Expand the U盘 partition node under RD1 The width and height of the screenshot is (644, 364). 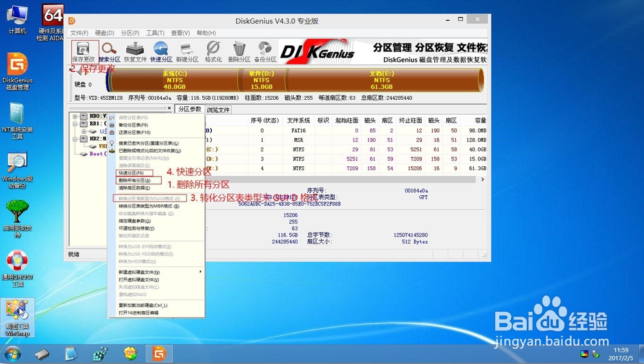[x=84, y=131]
